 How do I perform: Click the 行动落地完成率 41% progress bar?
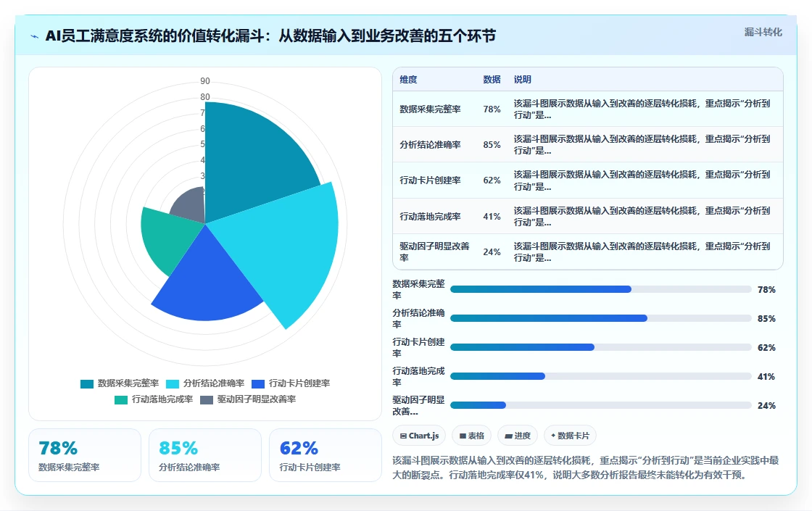pos(601,376)
